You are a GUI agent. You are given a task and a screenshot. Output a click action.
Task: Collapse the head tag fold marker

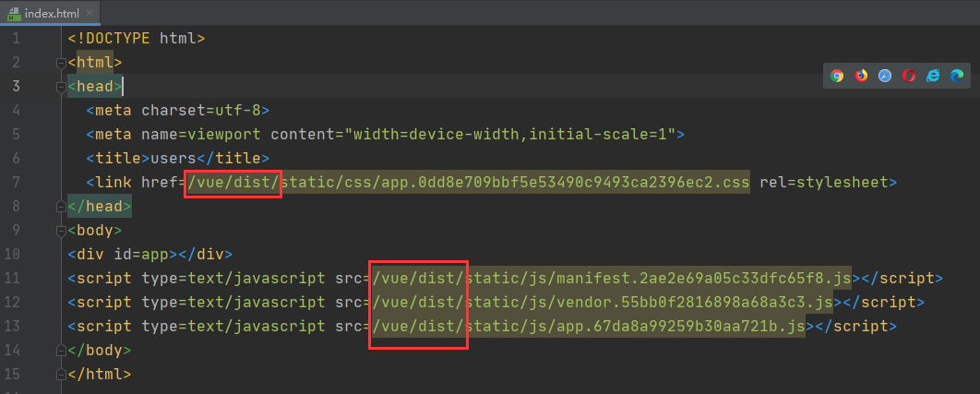pyautogui.click(x=61, y=87)
